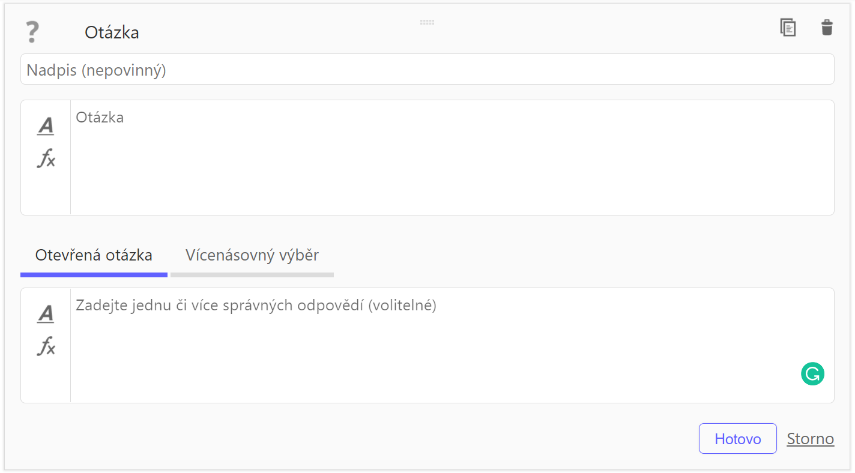The width and height of the screenshot is (855, 473).
Task: Insert a formula in the answer editor
Action: point(46,346)
